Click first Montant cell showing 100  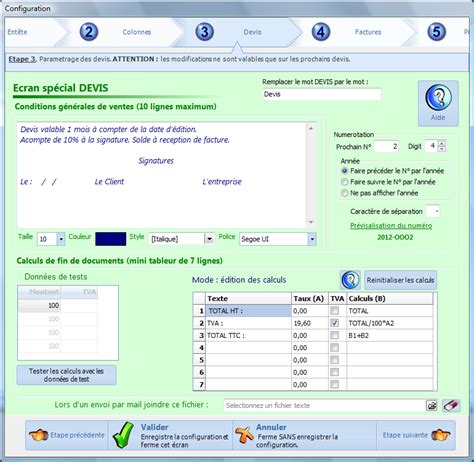click(39, 305)
